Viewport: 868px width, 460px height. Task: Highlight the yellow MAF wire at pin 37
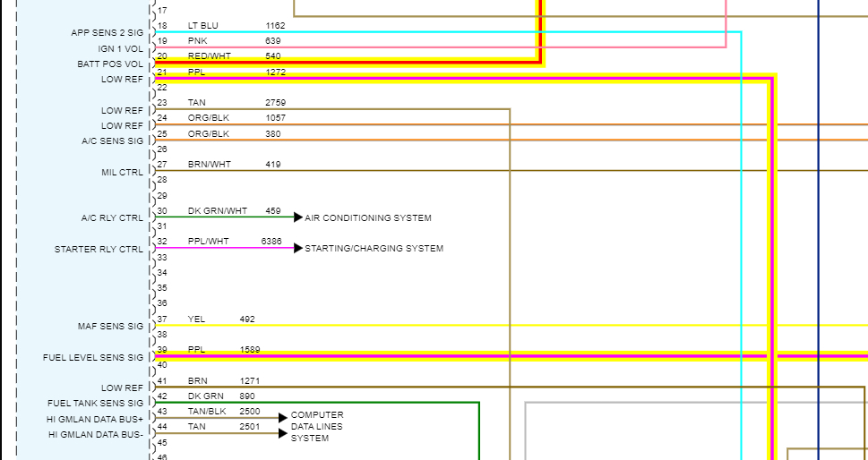(511, 325)
